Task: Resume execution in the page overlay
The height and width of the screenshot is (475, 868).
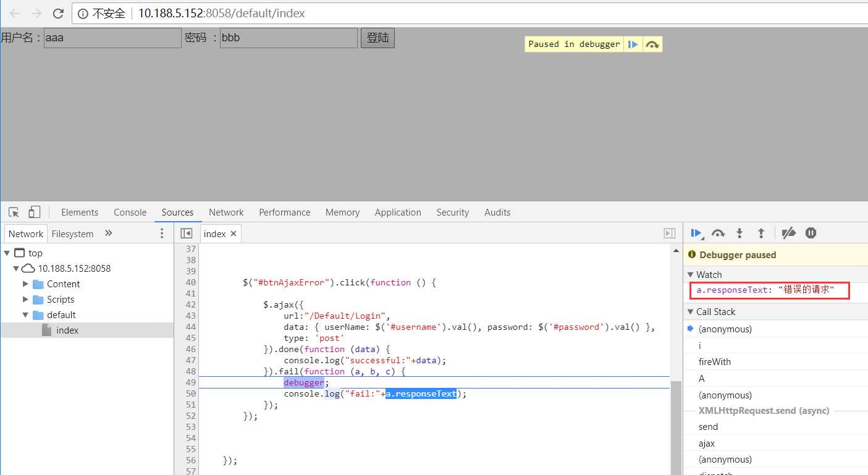Action: pos(633,44)
